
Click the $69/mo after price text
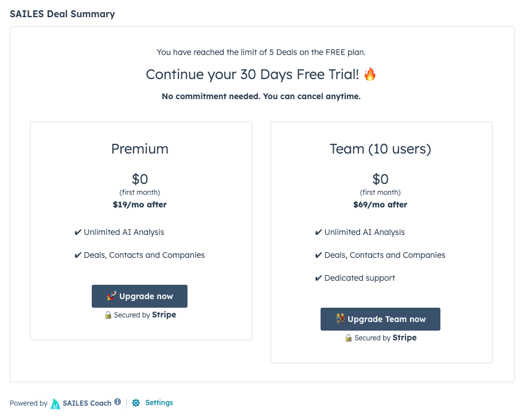380,205
